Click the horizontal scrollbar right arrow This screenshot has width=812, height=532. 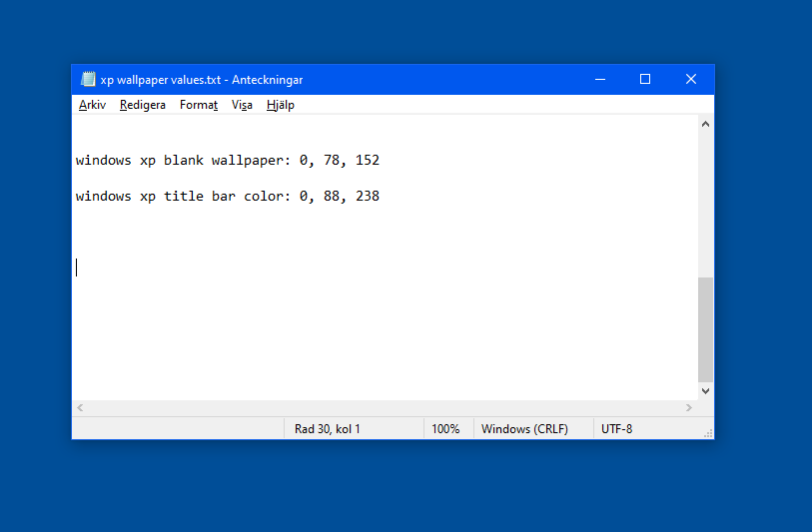click(689, 408)
